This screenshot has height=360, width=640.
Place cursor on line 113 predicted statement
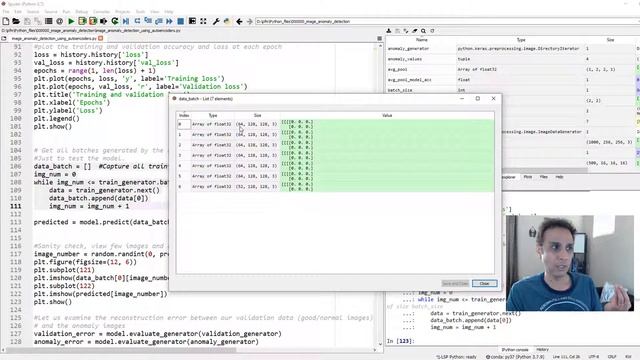pos(101,222)
